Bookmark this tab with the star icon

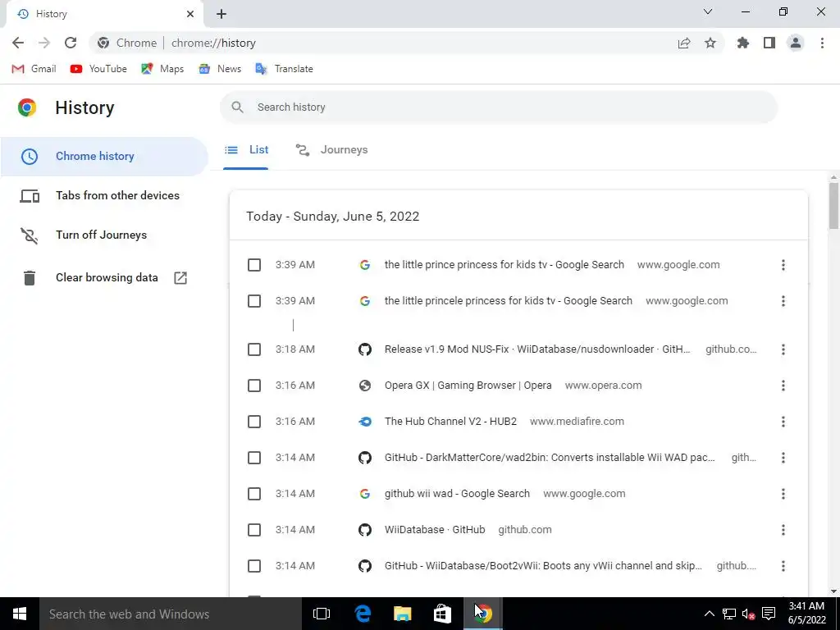click(x=710, y=43)
